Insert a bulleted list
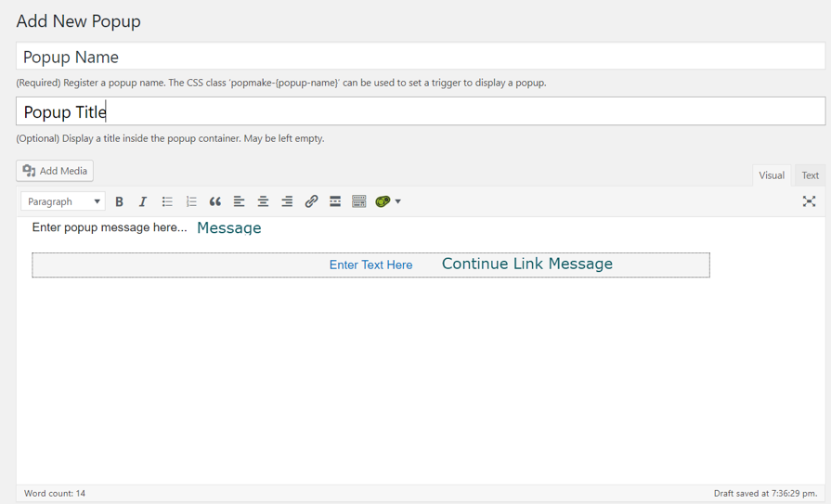The image size is (831, 504). [167, 201]
